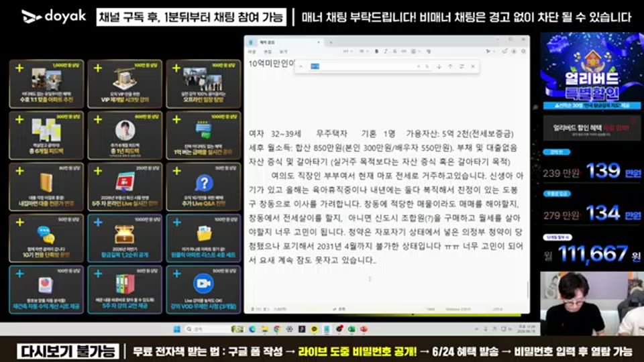644x362 pixels.
Task: Click the Bold icon in Notepad toolbar
Action: tap(376, 52)
